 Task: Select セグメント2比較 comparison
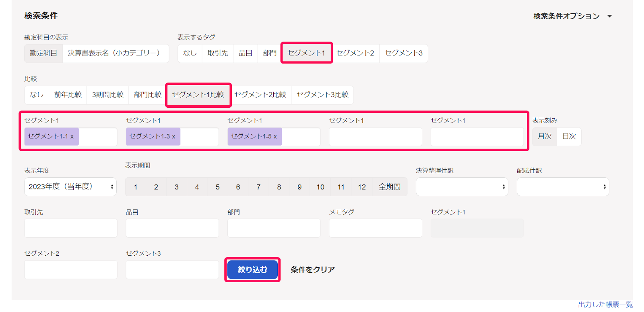click(260, 94)
